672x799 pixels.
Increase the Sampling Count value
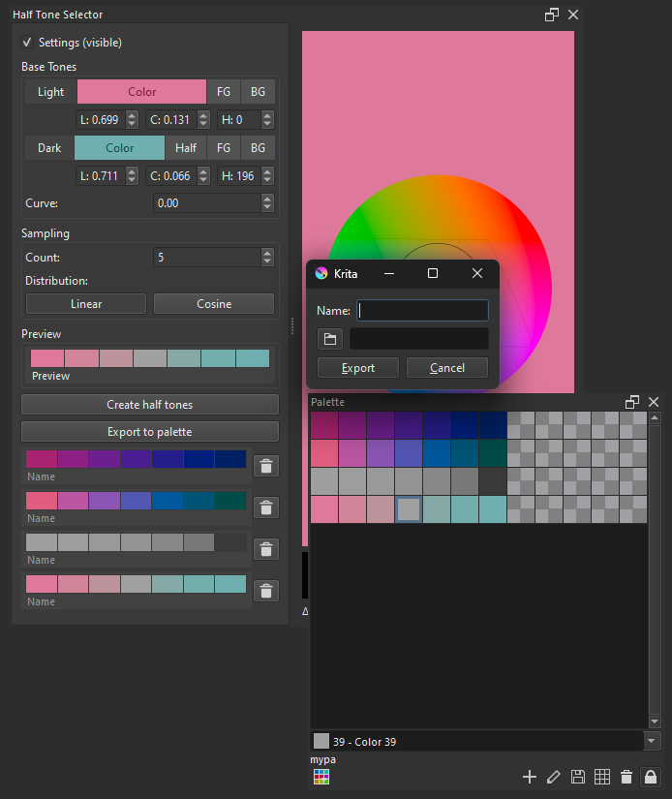pyautogui.click(x=267, y=254)
